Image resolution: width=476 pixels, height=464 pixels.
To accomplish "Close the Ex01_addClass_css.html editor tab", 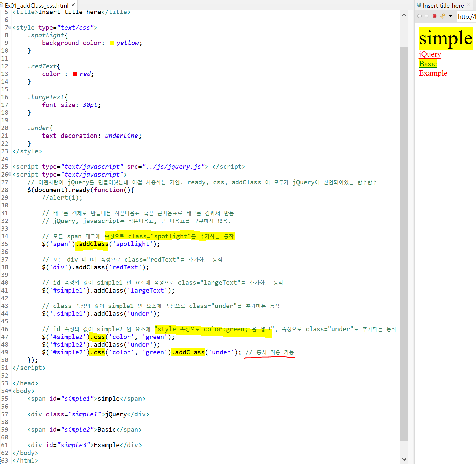I will (73, 5).
